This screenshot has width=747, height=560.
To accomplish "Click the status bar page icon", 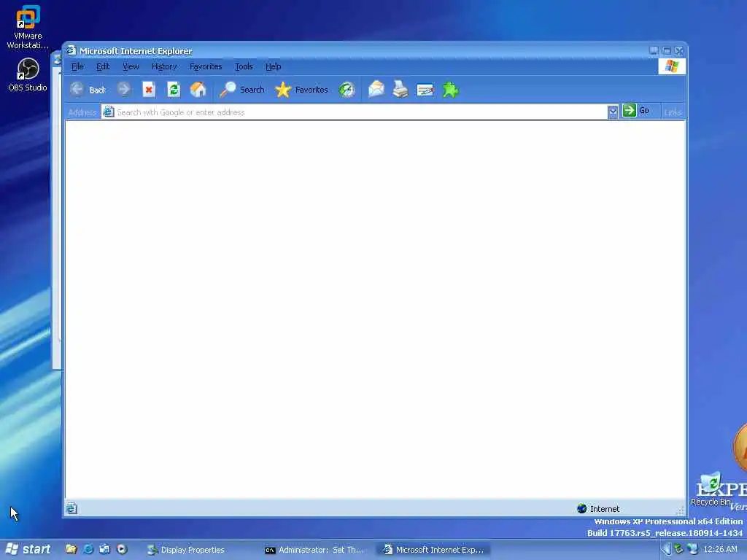I will (71, 508).
